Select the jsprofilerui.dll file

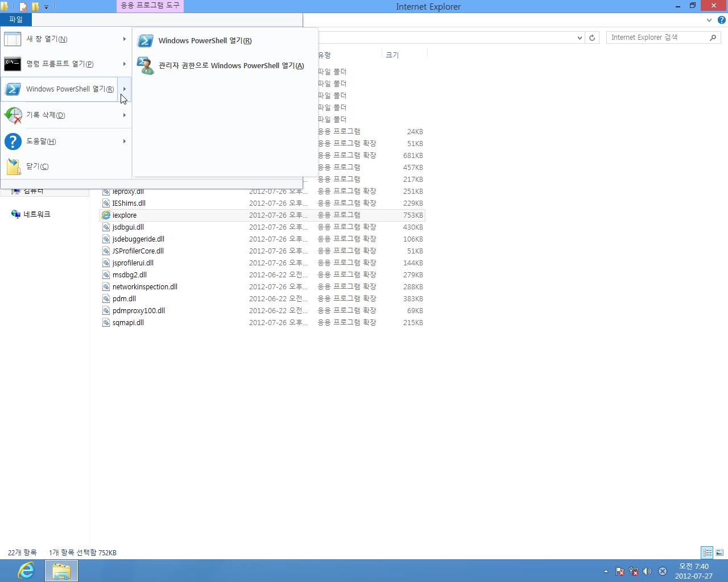(x=262, y=263)
